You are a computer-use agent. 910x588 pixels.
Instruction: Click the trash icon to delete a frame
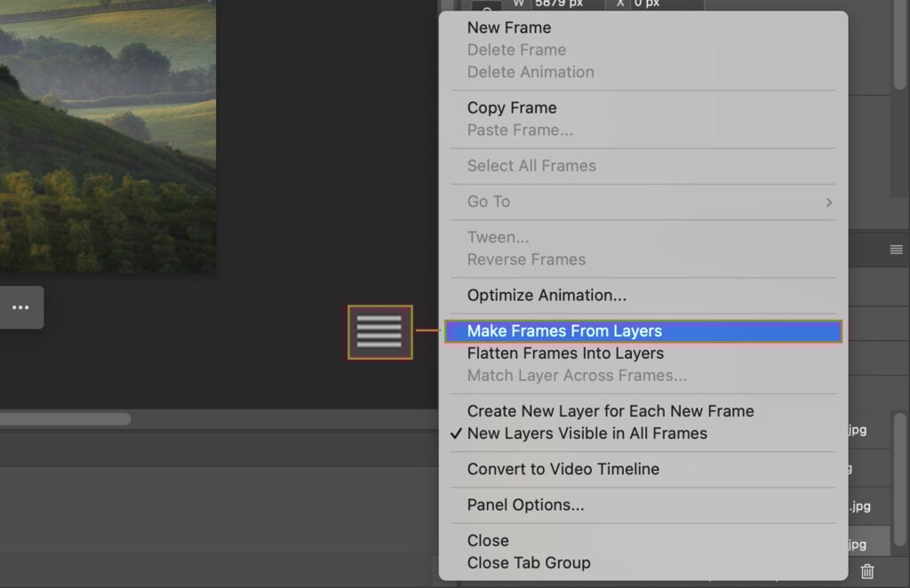[866, 571]
